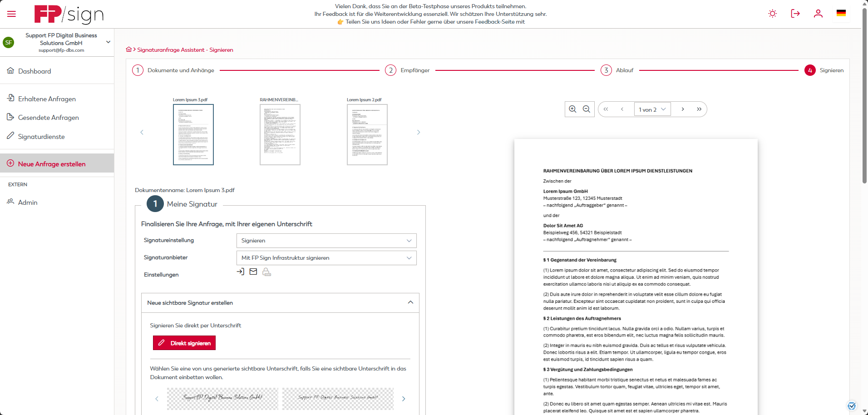Image resolution: width=868 pixels, height=415 pixels.
Task: Click the logout icon in the header
Action: (795, 14)
